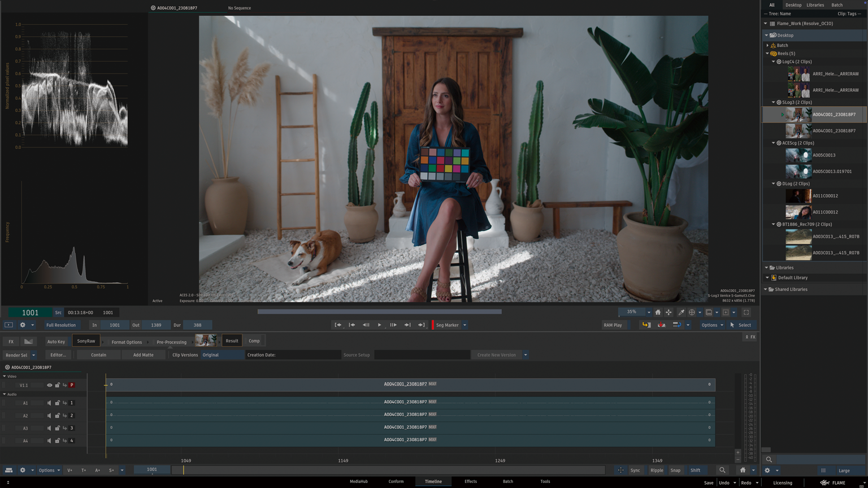
Task: Click the viewer home icon
Action: (x=658, y=312)
